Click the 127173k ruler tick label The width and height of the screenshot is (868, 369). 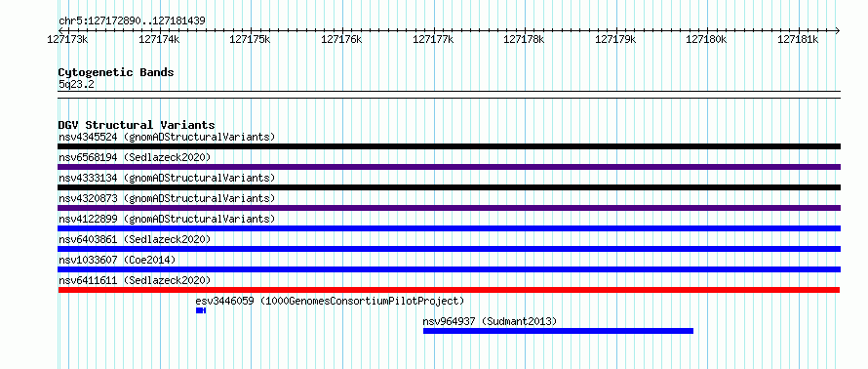point(67,39)
